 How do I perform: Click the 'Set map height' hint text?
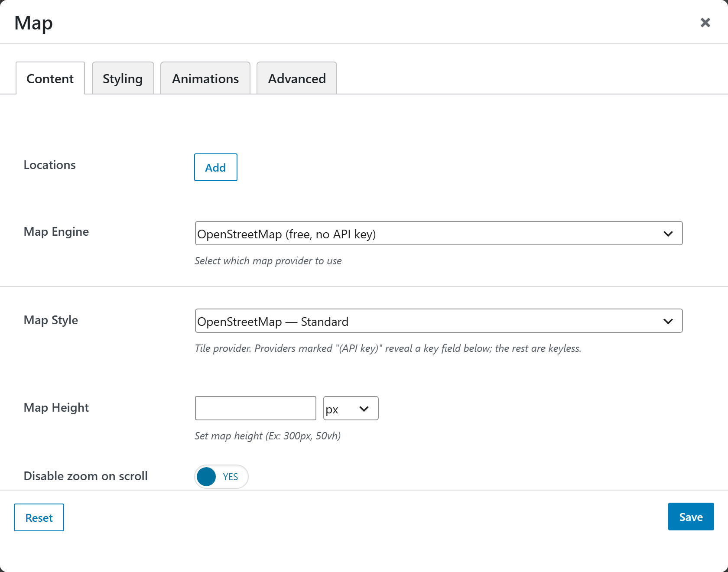268,436
